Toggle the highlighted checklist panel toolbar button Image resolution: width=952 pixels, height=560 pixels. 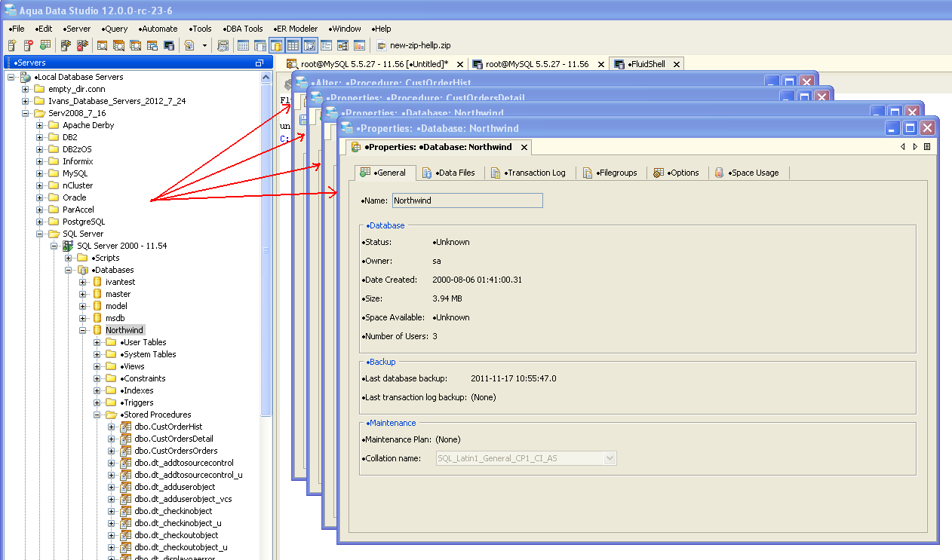pyautogui.click(x=309, y=45)
